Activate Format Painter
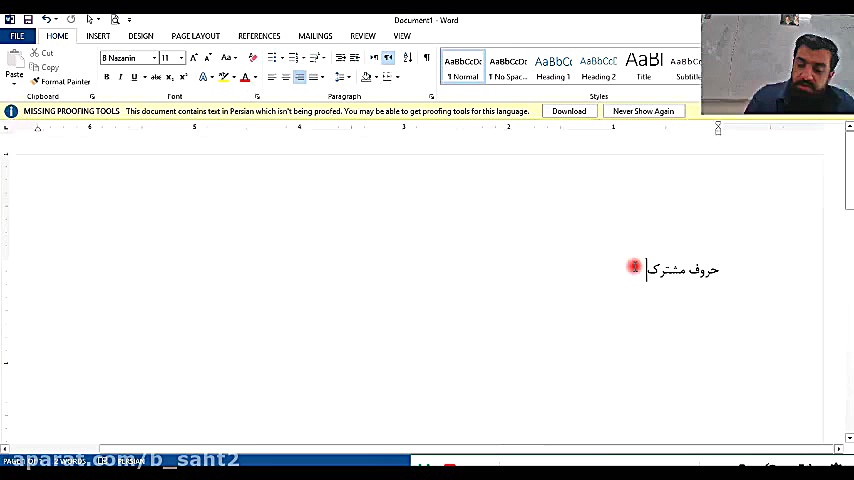Viewport: 854px width, 480px height. click(60, 81)
